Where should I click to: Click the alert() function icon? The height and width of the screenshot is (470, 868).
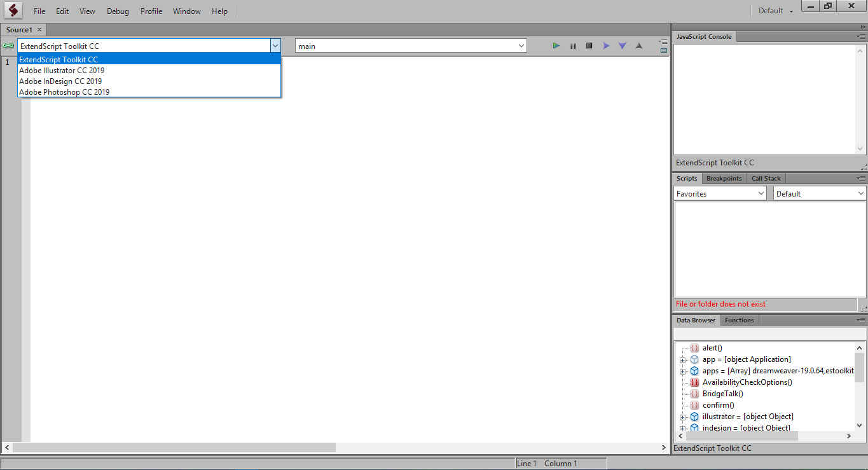point(694,348)
